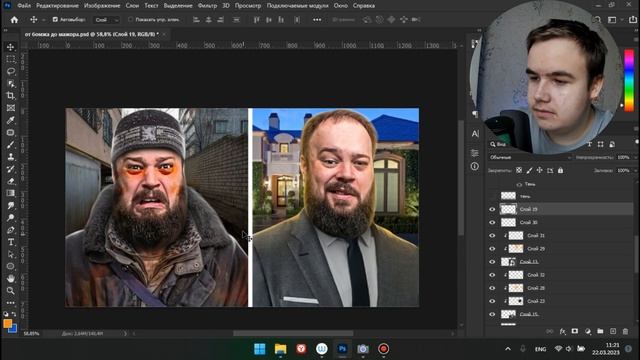Click the Photoshop taskbar icon

coord(342,349)
